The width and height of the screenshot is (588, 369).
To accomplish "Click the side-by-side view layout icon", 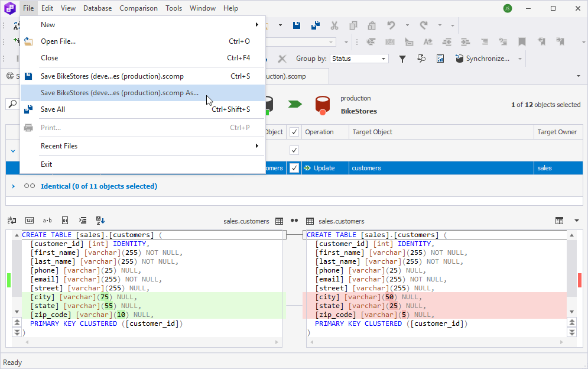I will click(559, 221).
